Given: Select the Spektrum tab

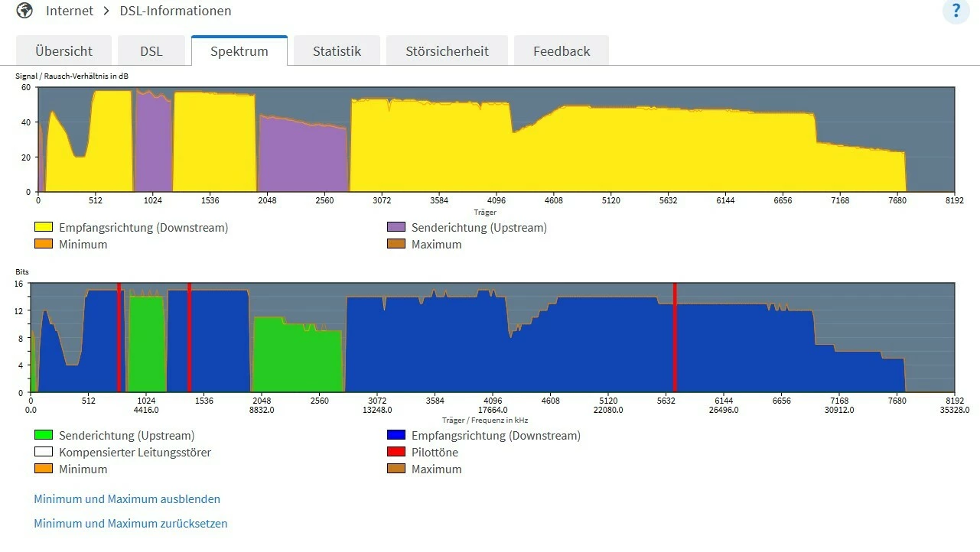Looking at the screenshot, I should coord(239,51).
